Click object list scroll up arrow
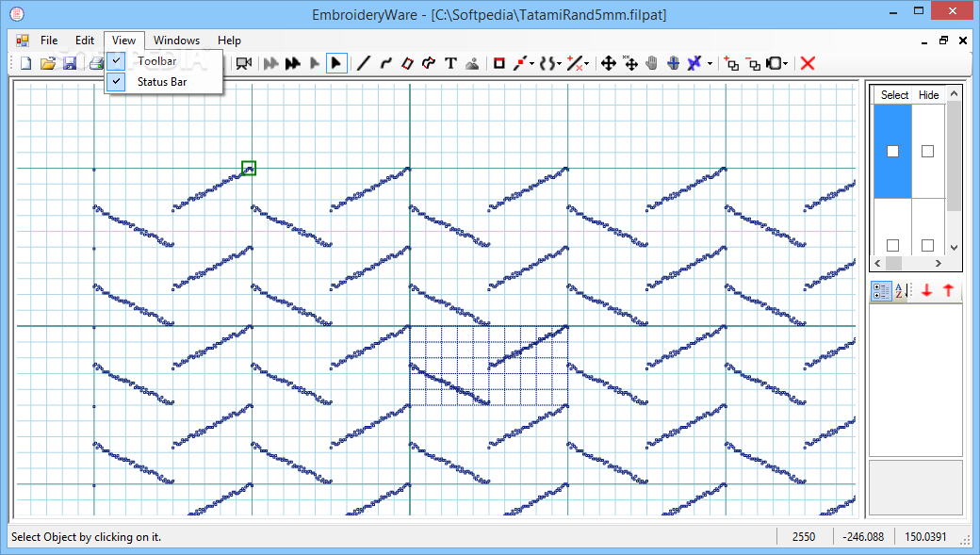This screenshot has height=555, width=980. point(954,93)
